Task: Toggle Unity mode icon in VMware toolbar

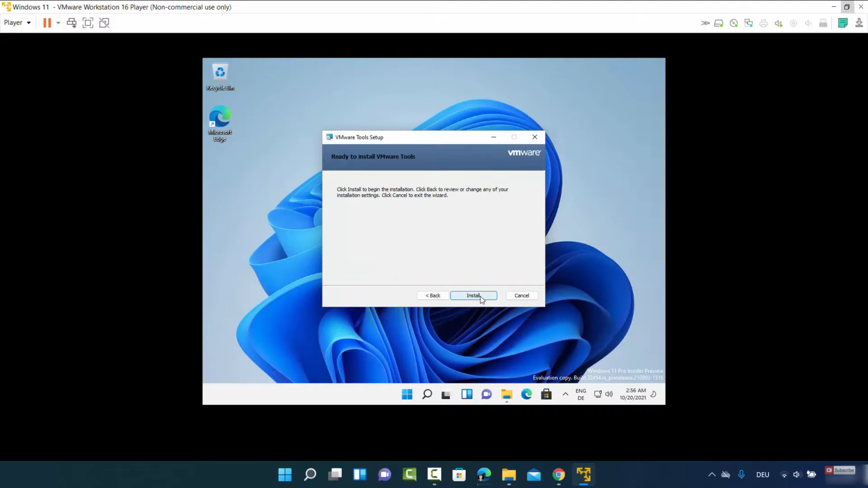Action: (x=104, y=23)
